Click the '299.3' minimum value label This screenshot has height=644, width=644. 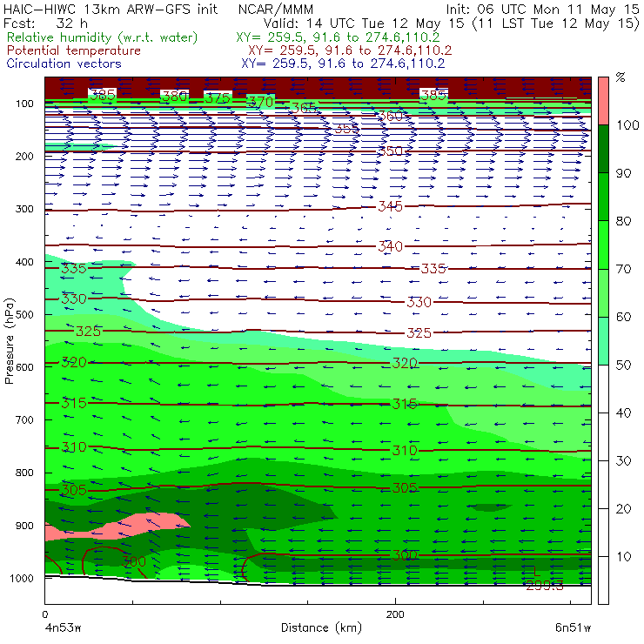tap(545, 586)
